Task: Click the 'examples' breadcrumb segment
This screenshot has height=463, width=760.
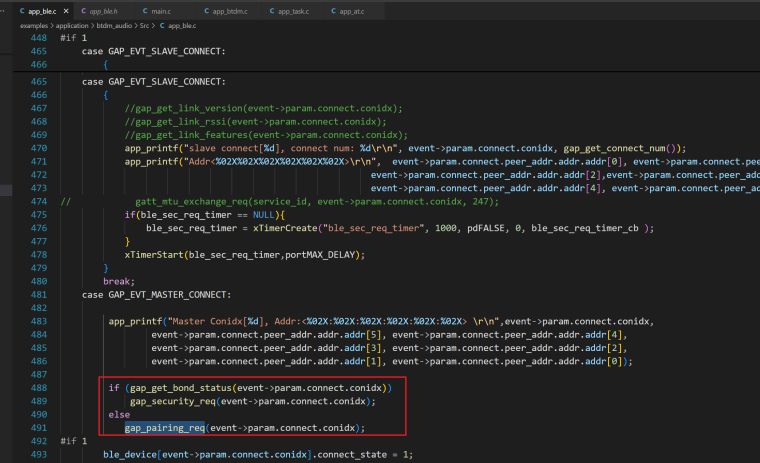Action: pyautogui.click(x=34, y=25)
